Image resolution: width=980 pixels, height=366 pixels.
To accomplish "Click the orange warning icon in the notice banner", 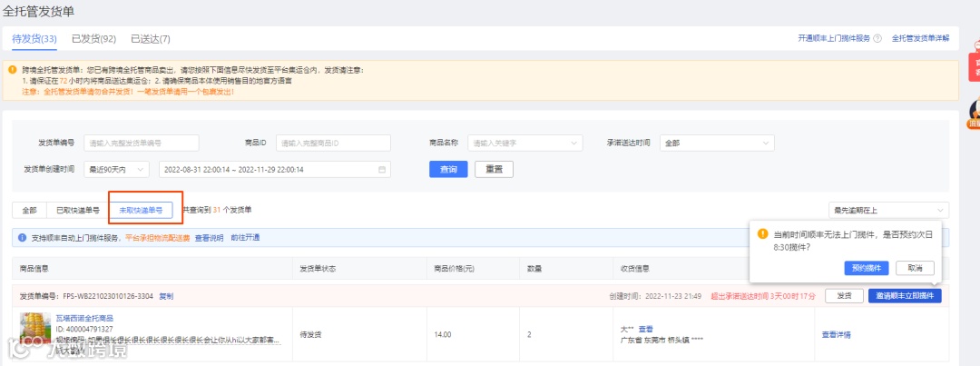I will pos(13,70).
